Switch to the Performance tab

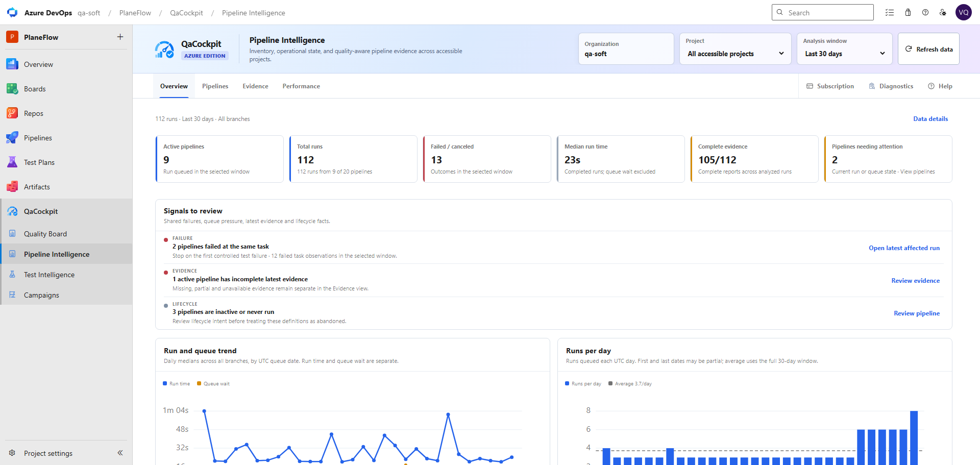301,86
